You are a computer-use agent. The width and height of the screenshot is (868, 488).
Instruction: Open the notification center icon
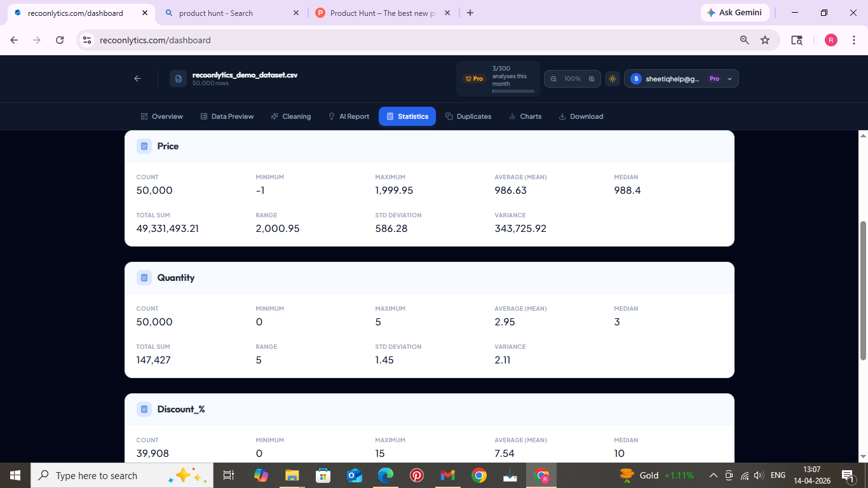pos(848,475)
